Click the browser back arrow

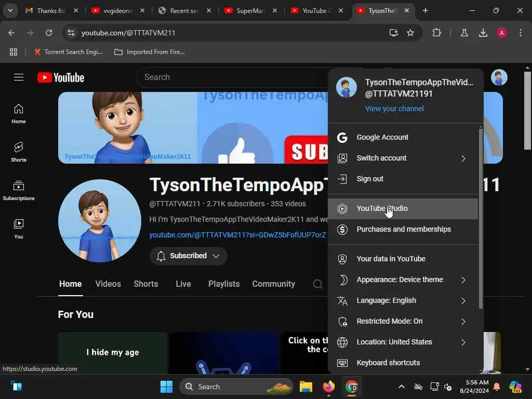(x=11, y=33)
